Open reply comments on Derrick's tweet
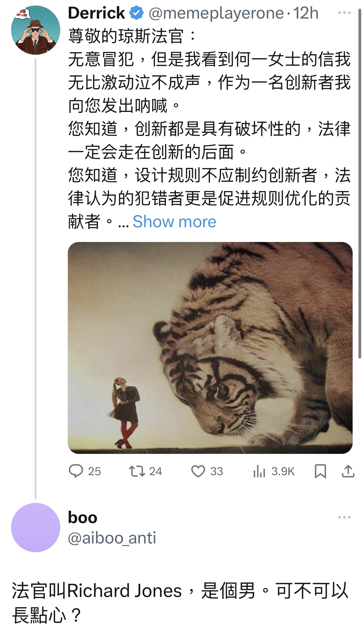364x639 pixels. 85,471
